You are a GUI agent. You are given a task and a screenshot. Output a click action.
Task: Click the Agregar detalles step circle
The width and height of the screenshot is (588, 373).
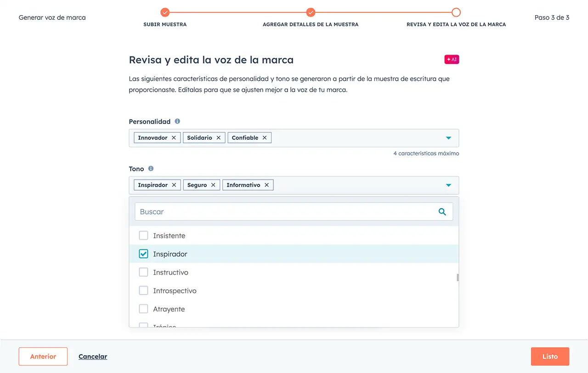[311, 12]
